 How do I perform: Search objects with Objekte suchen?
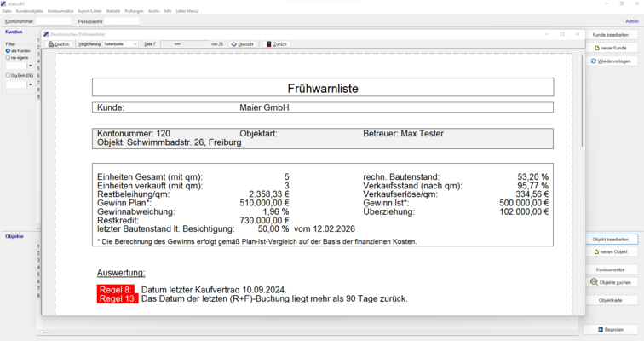pyautogui.click(x=613, y=282)
